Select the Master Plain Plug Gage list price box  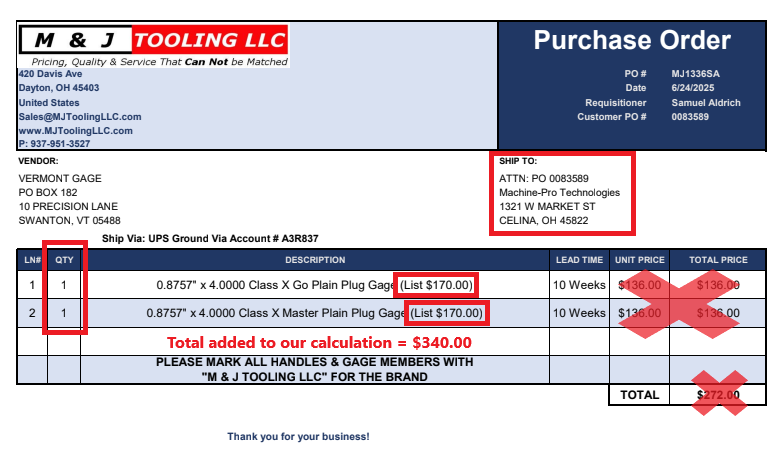[448, 314]
